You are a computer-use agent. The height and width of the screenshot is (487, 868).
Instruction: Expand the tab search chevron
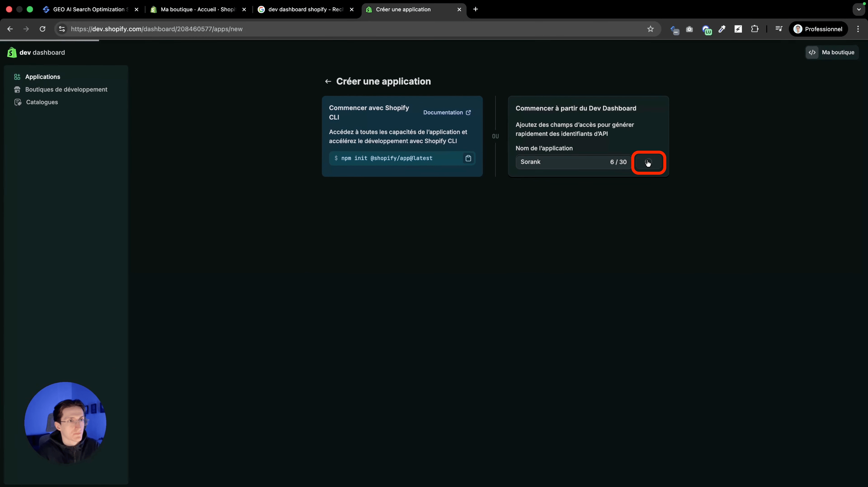tap(859, 9)
